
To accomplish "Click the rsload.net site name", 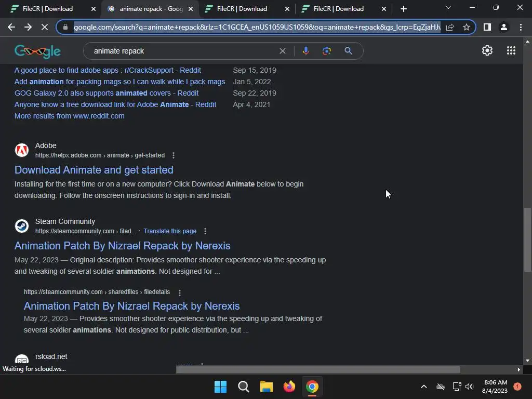I will (51, 356).
